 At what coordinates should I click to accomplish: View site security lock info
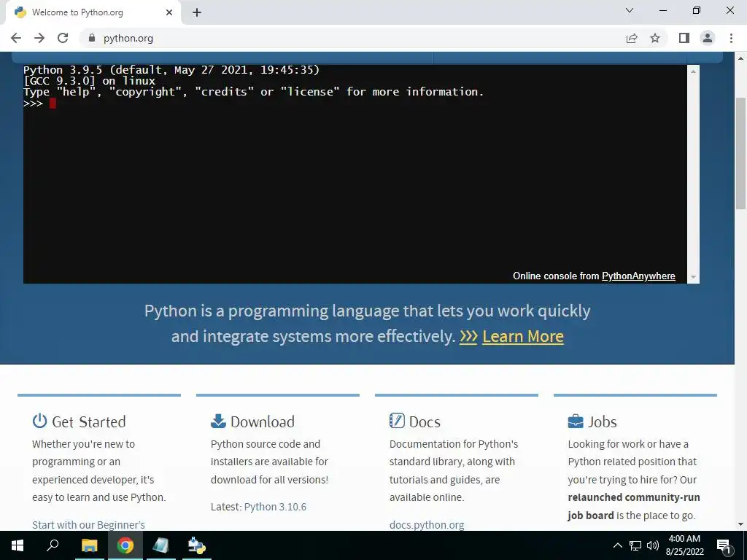92,38
